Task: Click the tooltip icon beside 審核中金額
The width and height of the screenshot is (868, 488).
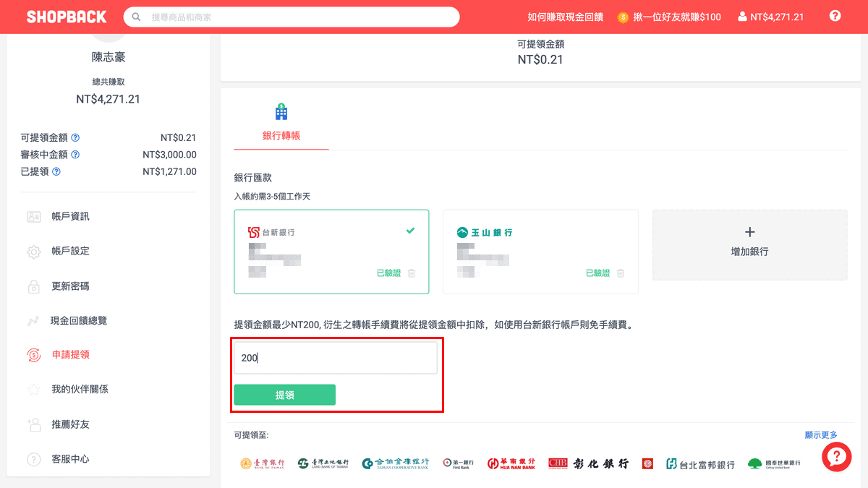Action: (76, 154)
